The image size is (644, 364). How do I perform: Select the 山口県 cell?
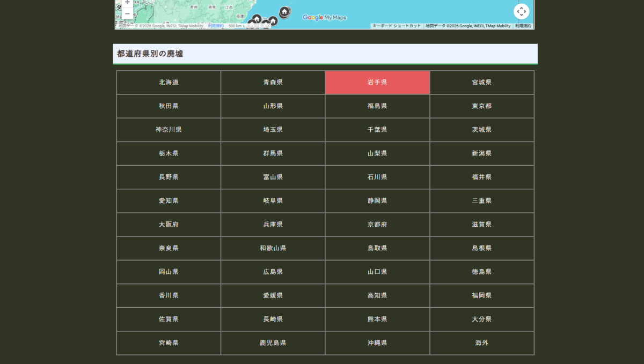[x=377, y=272]
